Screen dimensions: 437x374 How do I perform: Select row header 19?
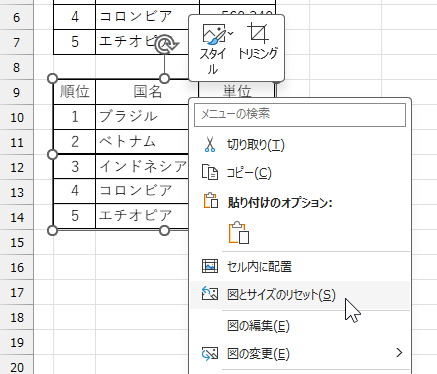click(17, 342)
